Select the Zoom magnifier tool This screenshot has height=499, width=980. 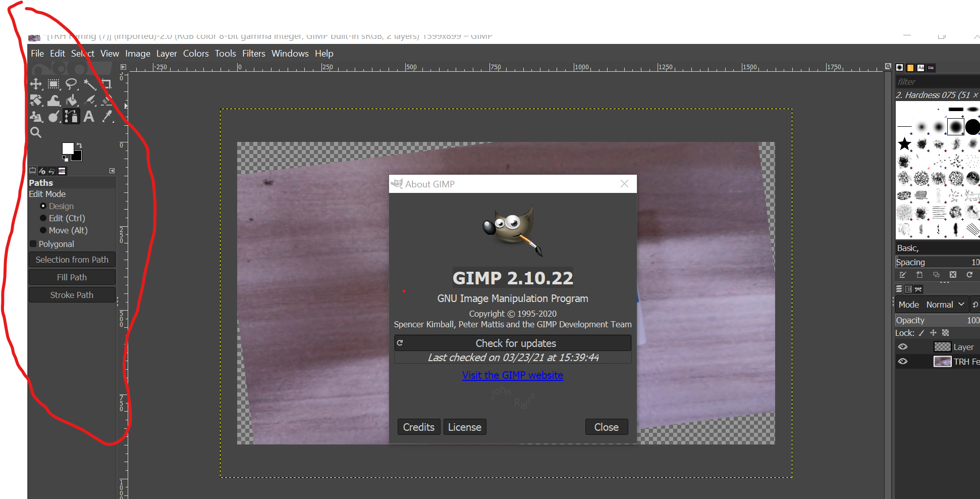(x=36, y=132)
